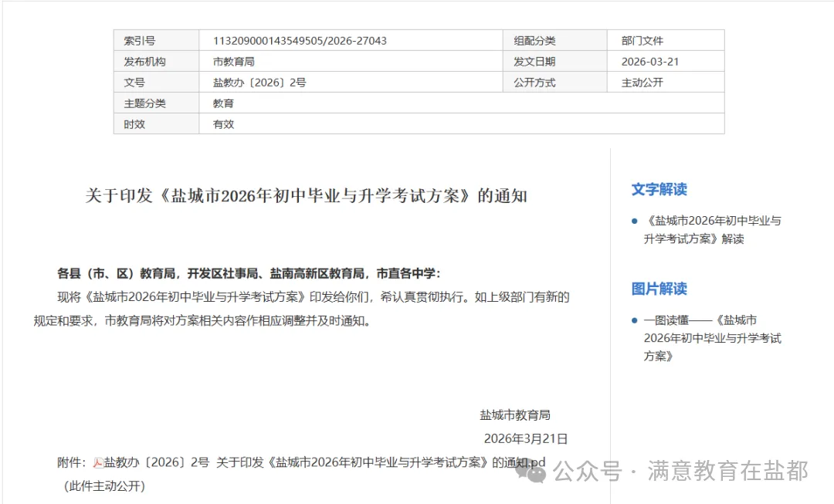The width and height of the screenshot is (834, 504).
Task: Click the 附件： label
Action: pyautogui.click(x=72, y=462)
